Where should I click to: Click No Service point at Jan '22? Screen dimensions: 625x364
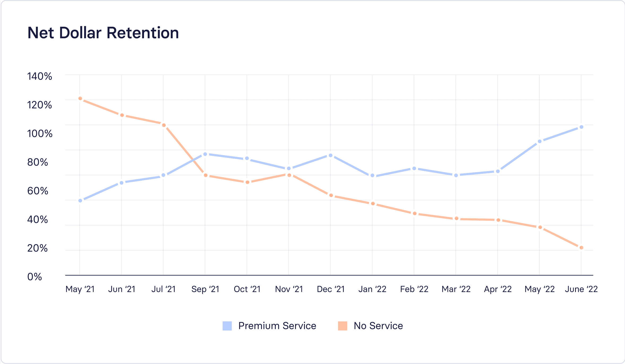(373, 204)
